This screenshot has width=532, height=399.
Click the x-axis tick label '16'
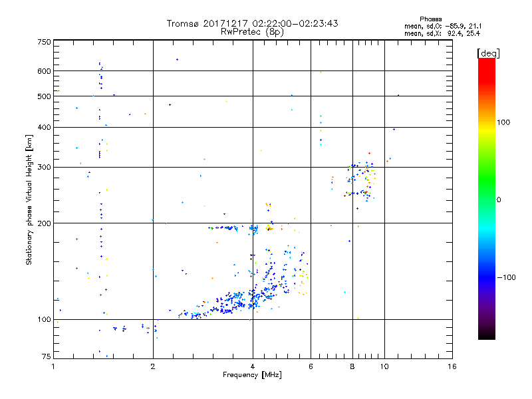click(452, 366)
